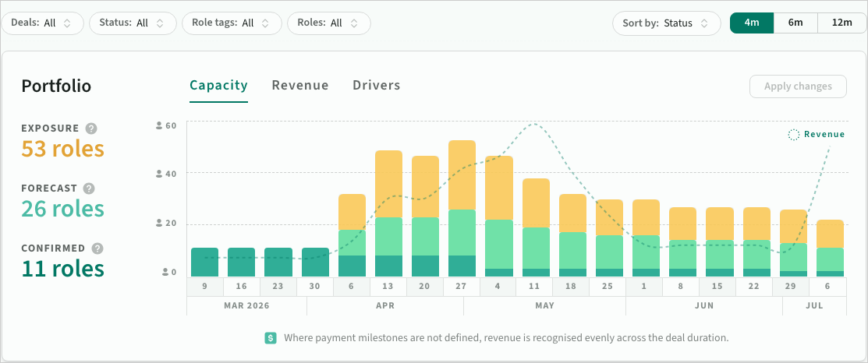Image resolution: width=868 pixels, height=363 pixels.
Task: Select the May 11 week label
Action: pos(535,286)
